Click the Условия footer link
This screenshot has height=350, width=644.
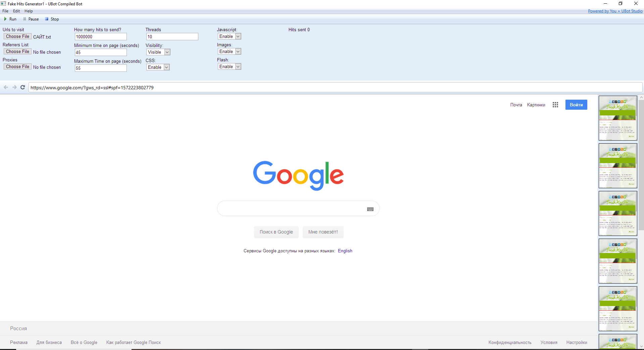549,342
